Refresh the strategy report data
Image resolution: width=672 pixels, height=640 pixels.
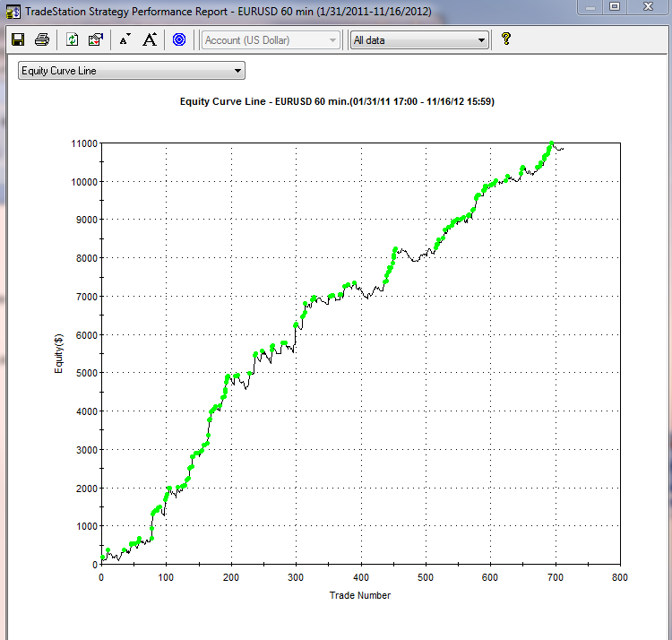(x=73, y=39)
